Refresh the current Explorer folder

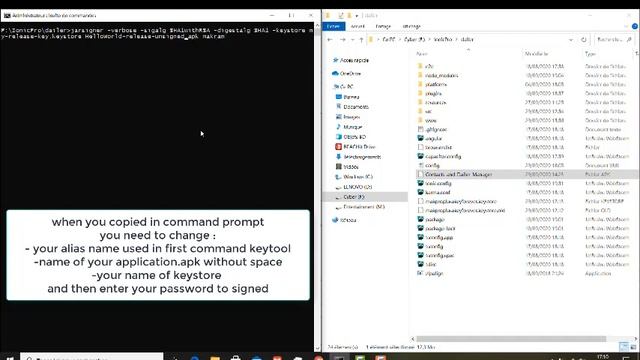click(584, 40)
